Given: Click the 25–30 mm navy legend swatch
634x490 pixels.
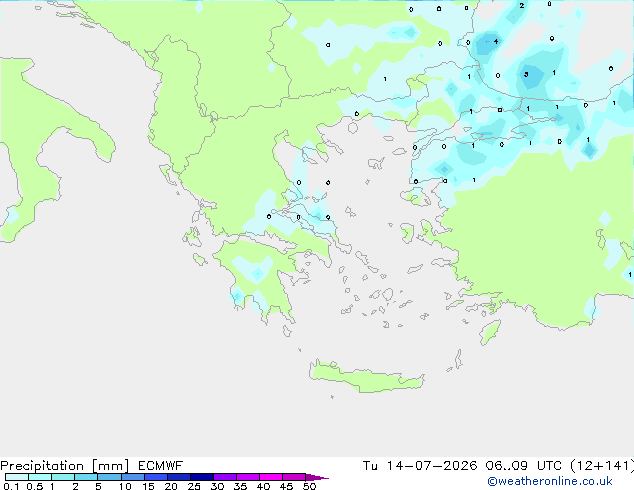Looking at the screenshot, I should click(x=201, y=477).
